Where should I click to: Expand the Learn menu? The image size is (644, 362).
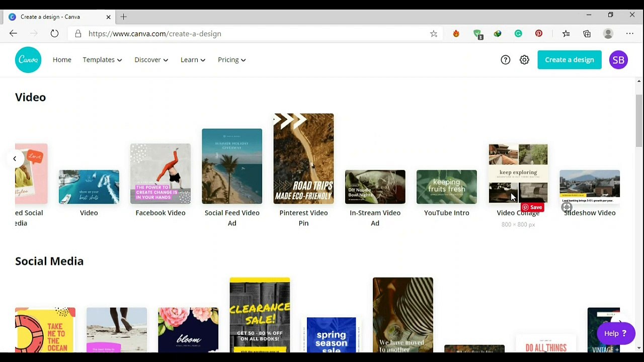[193, 60]
